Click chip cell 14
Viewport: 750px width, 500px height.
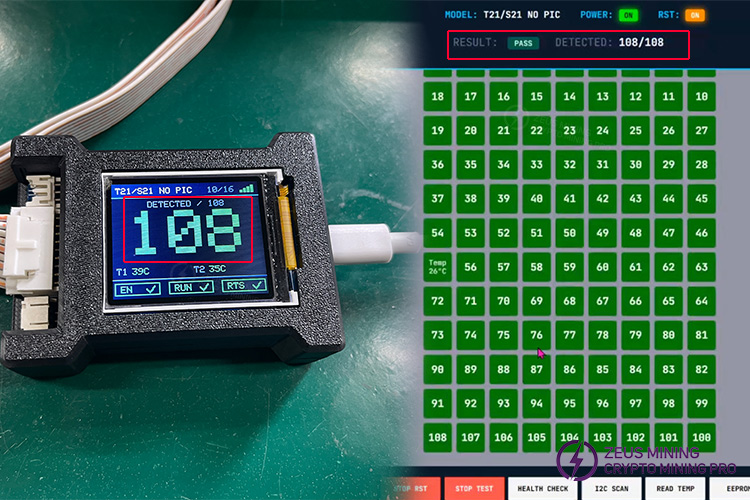(x=569, y=97)
